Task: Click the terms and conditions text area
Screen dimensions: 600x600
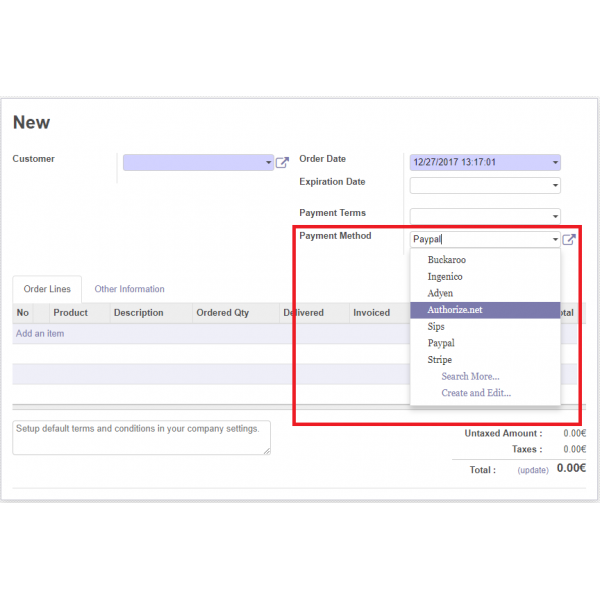Action: 141,438
